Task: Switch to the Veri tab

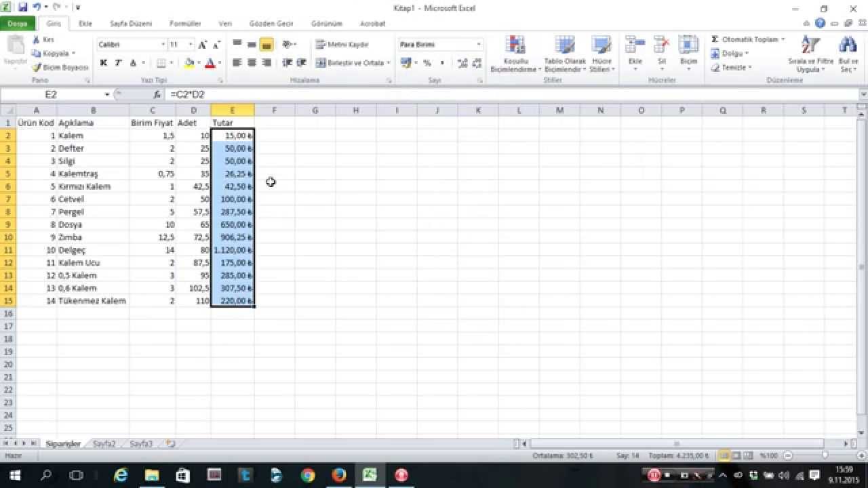Action: [225, 23]
